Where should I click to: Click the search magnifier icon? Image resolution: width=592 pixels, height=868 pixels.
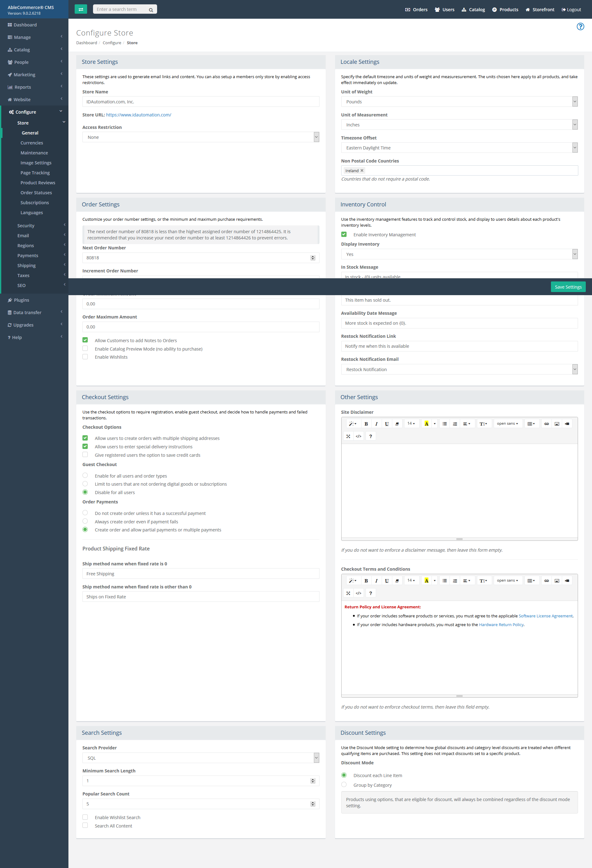pyautogui.click(x=151, y=10)
